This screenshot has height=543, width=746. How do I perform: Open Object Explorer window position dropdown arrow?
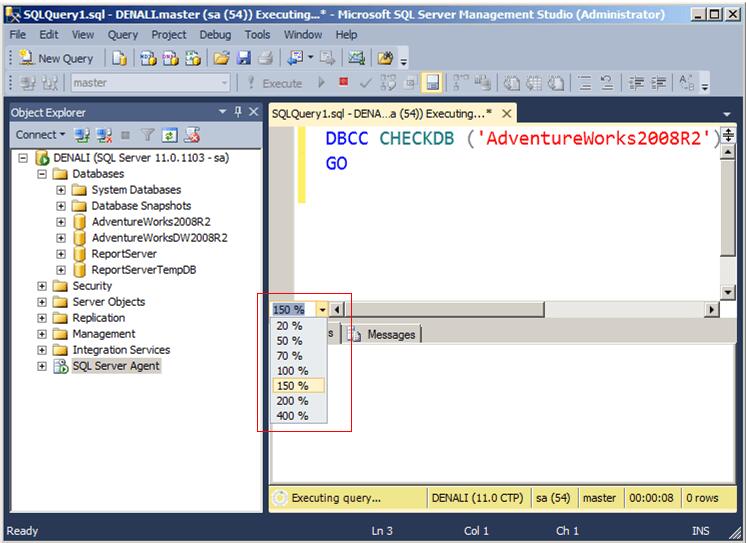pos(222,112)
